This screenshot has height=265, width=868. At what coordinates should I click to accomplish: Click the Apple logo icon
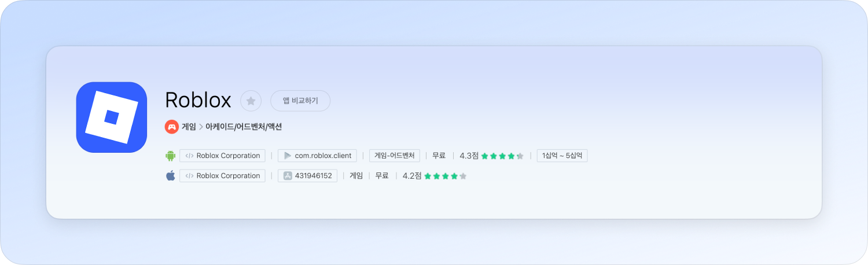tap(170, 176)
